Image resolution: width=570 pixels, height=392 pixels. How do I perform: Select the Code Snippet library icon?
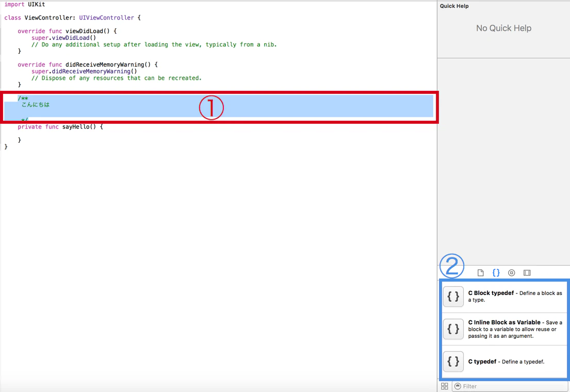coord(496,273)
